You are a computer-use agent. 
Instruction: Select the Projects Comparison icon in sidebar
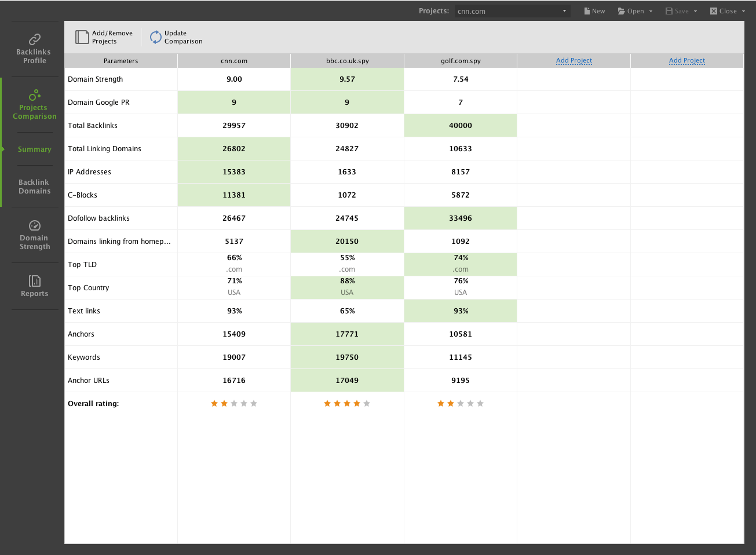(x=35, y=95)
